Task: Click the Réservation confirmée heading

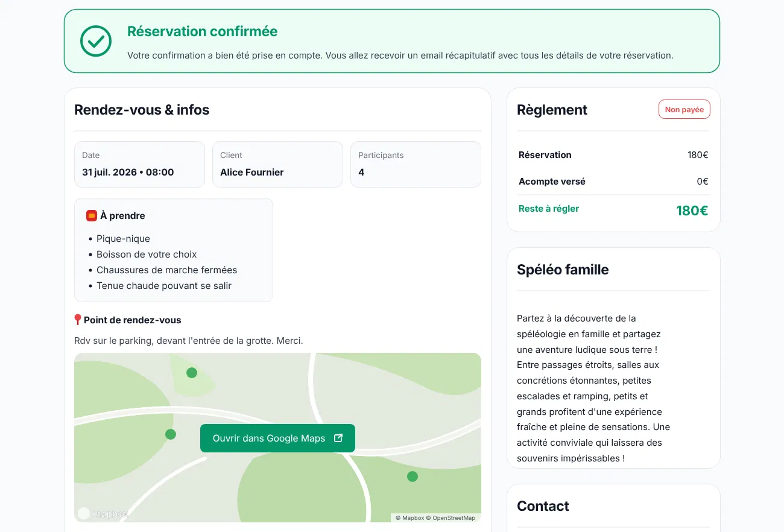Action: (x=203, y=31)
